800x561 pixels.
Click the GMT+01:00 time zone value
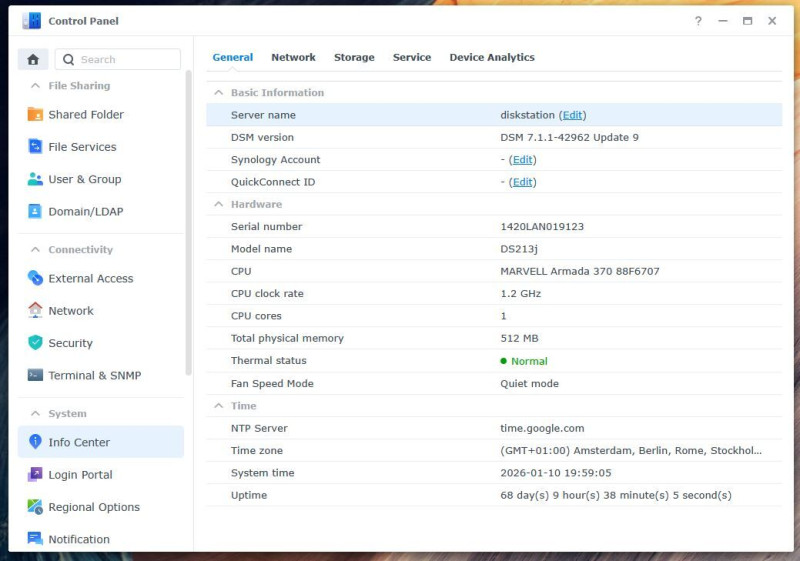pyautogui.click(x=631, y=450)
